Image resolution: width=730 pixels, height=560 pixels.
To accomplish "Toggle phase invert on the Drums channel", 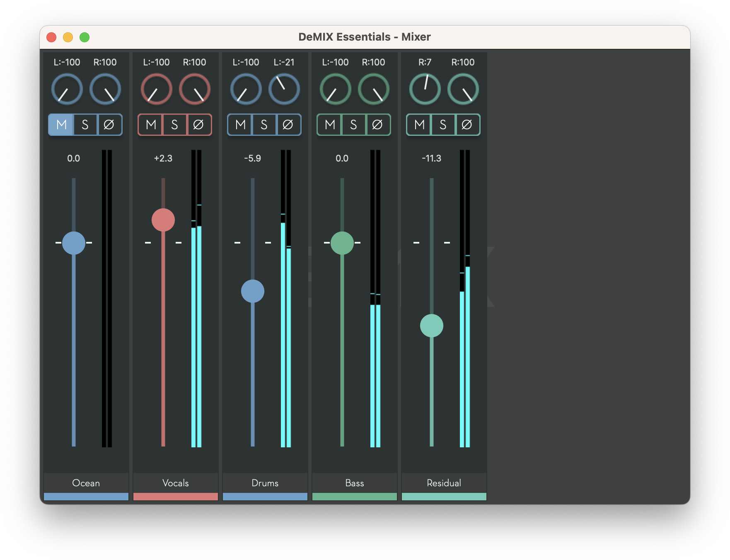I will tap(288, 125).
